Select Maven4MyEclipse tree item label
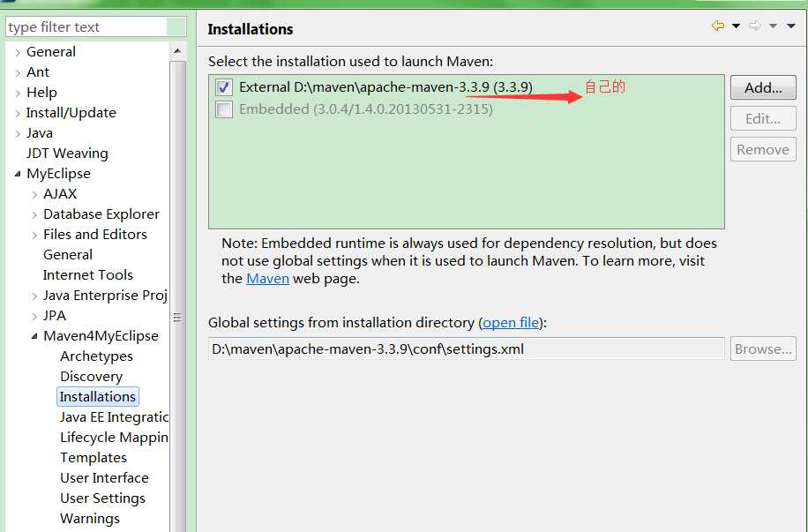 point(101,335)
